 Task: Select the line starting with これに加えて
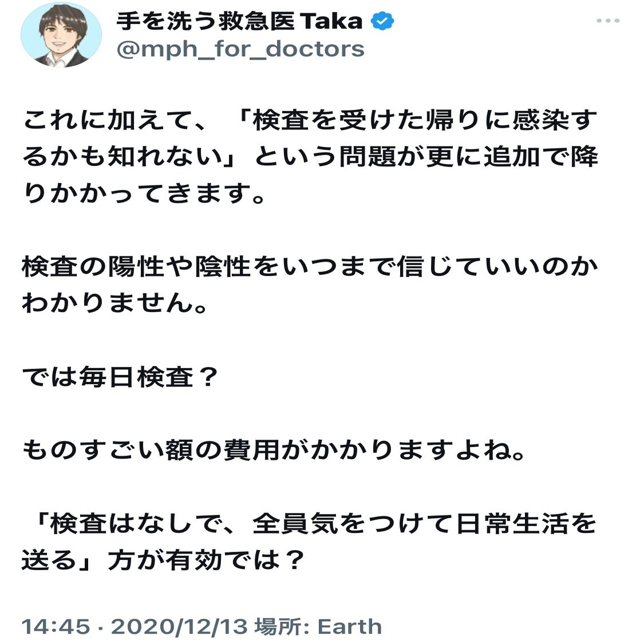pos(310,120)
